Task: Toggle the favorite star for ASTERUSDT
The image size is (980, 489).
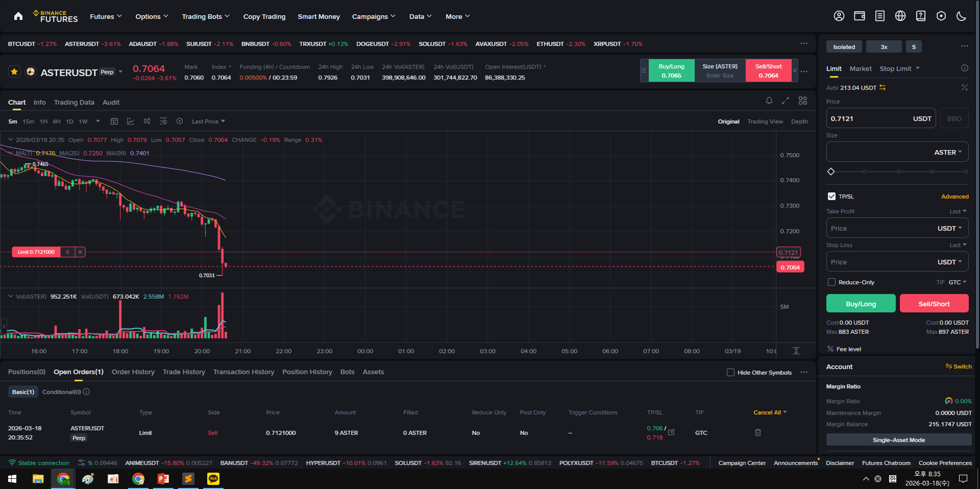Action: [14, 72]
